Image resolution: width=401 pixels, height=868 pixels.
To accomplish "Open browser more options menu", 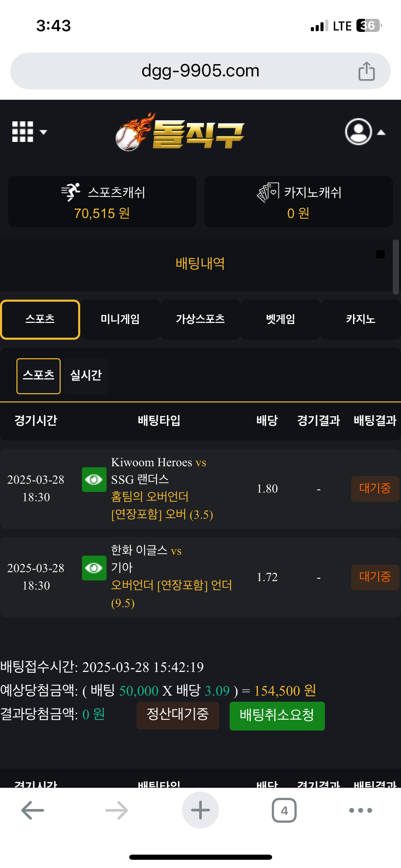I will pyautogui.click(x=360, y=810).
